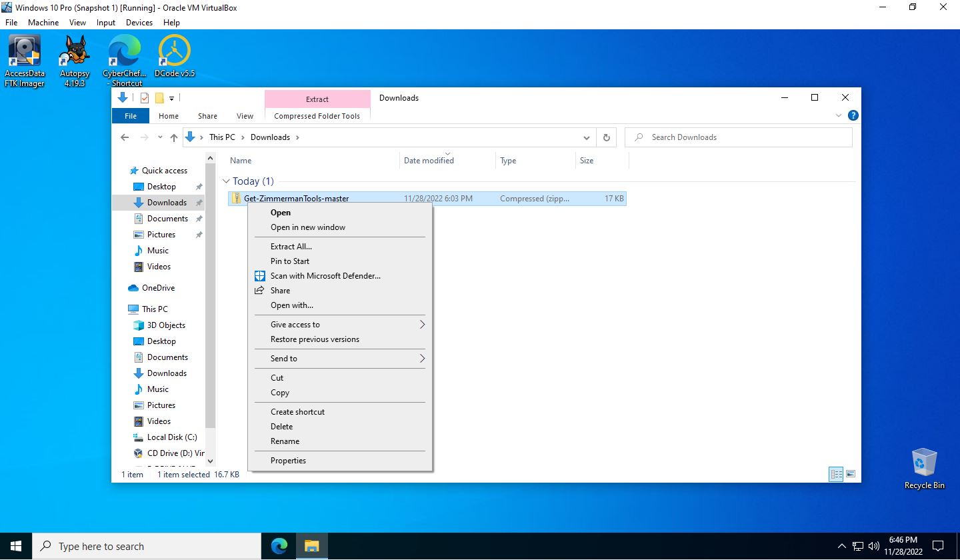960x560 pixels.
Task: Sort by Name column header
Action: [313, 161]
